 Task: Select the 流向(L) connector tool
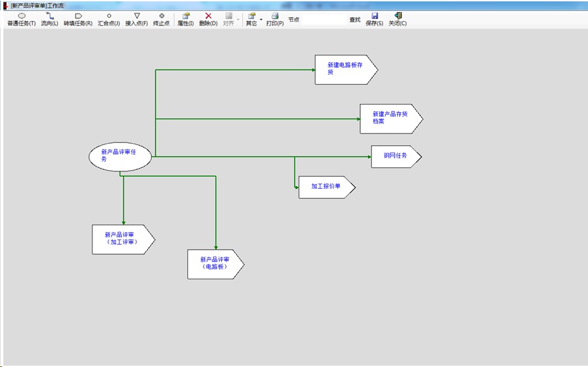click(49, 19)
